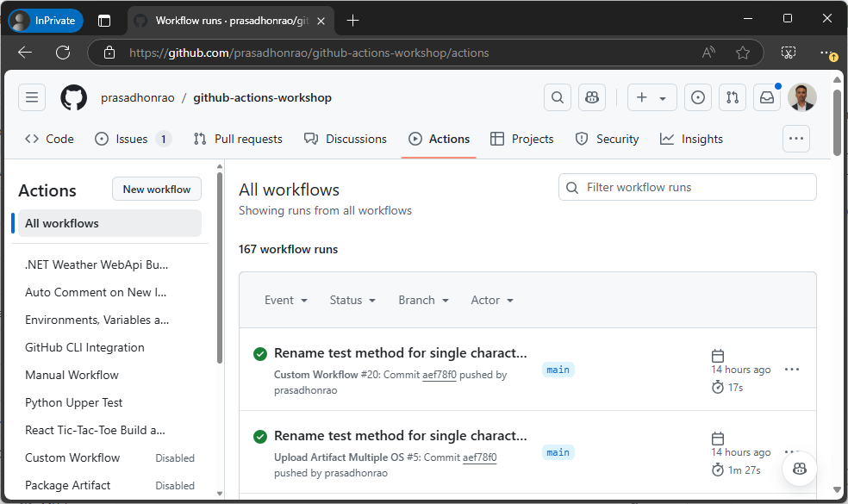Viewport: 848px width, 504px height.
Task: Show more repository tabs via ellipsis
Action: (796, 139)
